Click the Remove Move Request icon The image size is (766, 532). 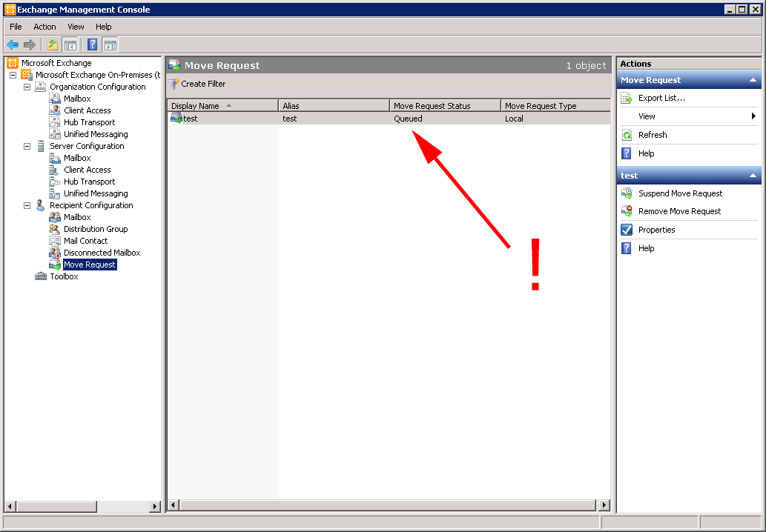(x=627, y=211)
